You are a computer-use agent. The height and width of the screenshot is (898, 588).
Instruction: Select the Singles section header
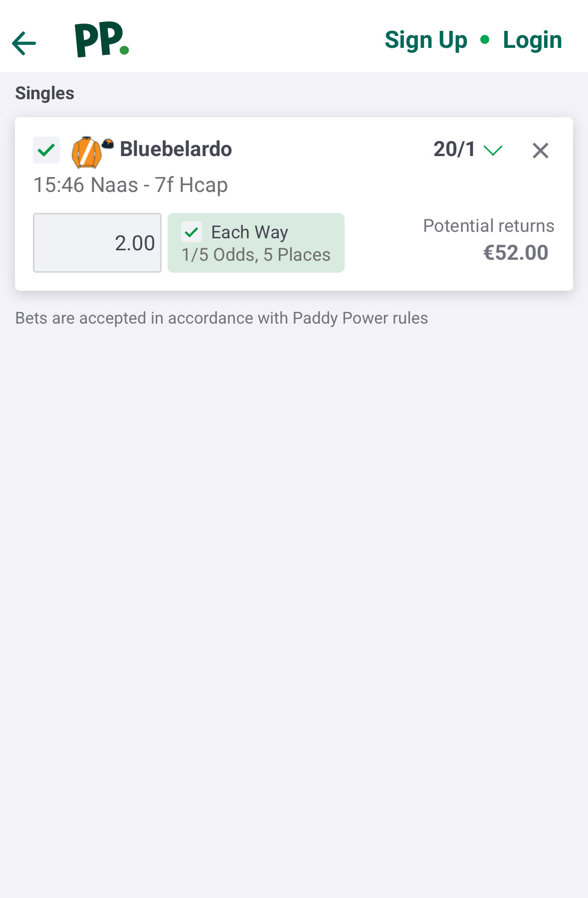(x=45, y=93)
